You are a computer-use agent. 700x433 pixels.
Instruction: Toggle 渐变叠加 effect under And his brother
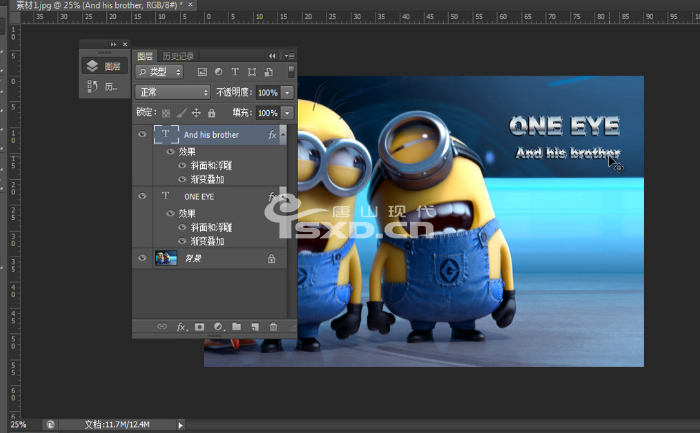click(x=182, y=179)
